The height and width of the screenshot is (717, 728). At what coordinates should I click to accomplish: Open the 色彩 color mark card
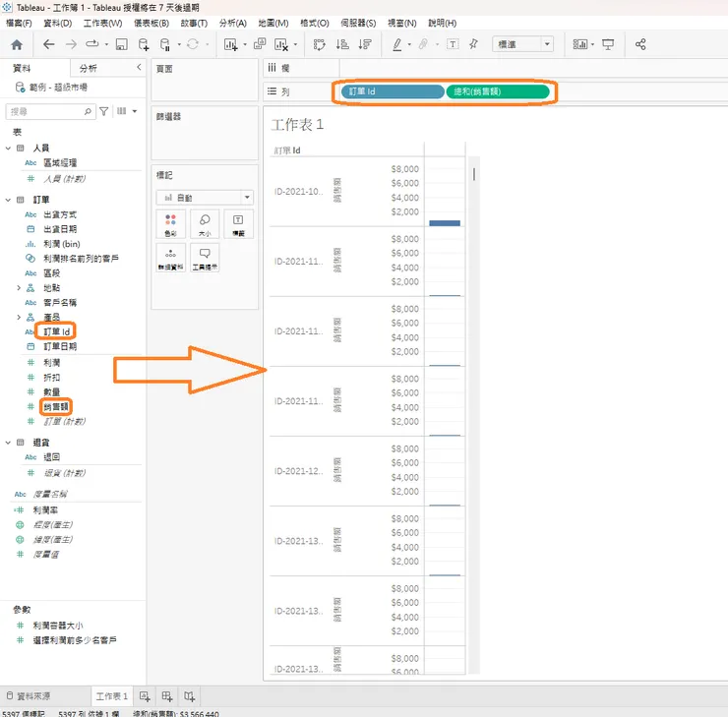pos(171,224)
